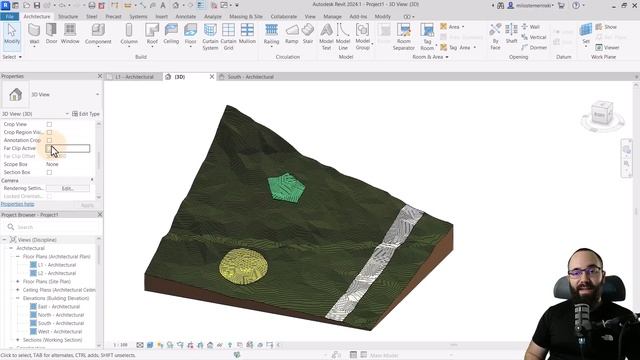Viewport: 640px width, 360px height.
Task: Select the Ramp tool
Action: click(x=291, y=33)
